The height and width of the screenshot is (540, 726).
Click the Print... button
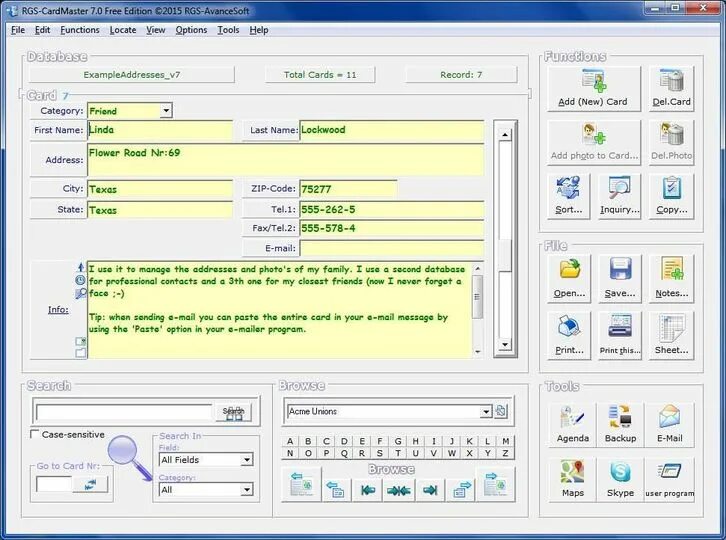(569, 336)
